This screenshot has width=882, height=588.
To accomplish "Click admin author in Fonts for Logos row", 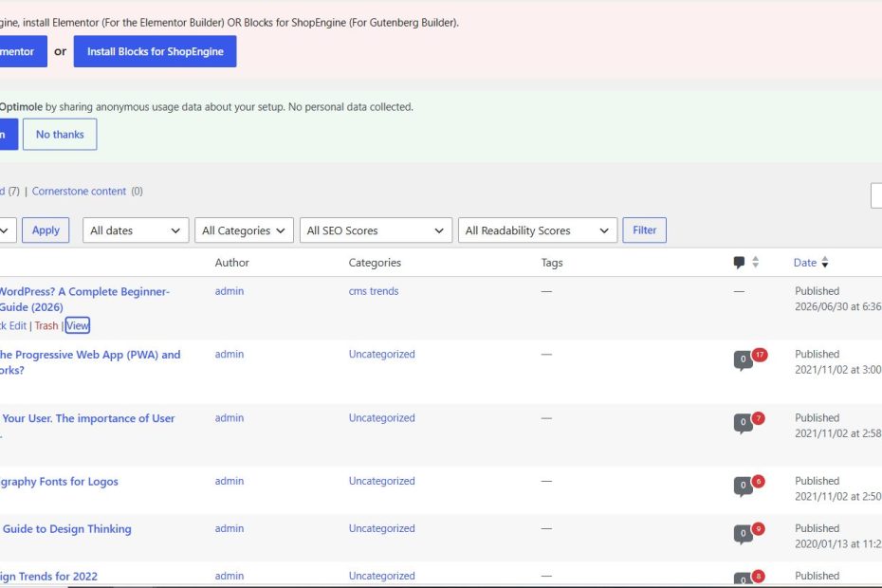I will coord(230,481).
